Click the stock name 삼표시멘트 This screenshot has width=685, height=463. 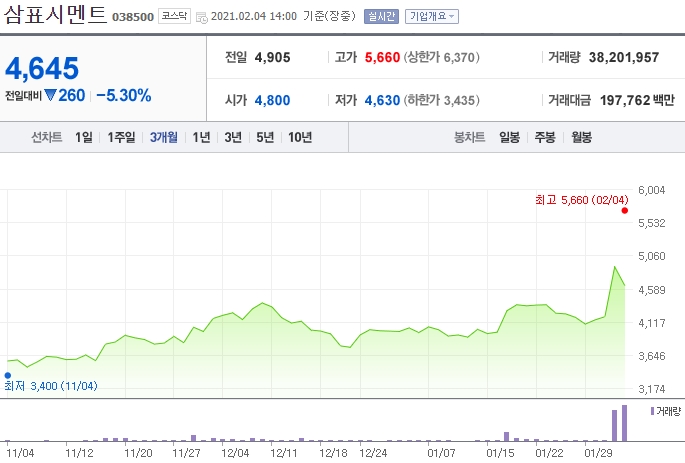click(55, 14)
